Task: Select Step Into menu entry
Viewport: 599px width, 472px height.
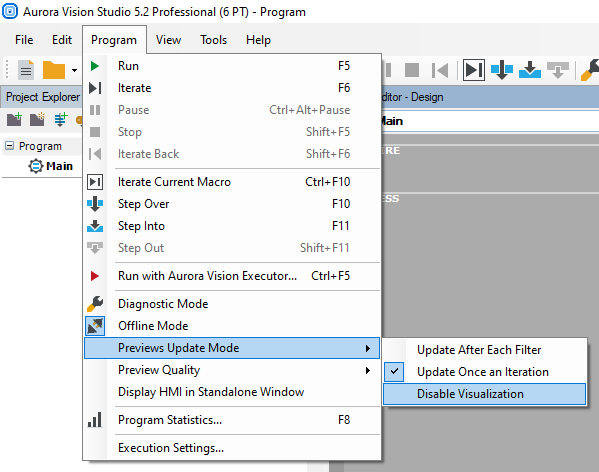Action: pyautogui.click(x=232, y=226)
